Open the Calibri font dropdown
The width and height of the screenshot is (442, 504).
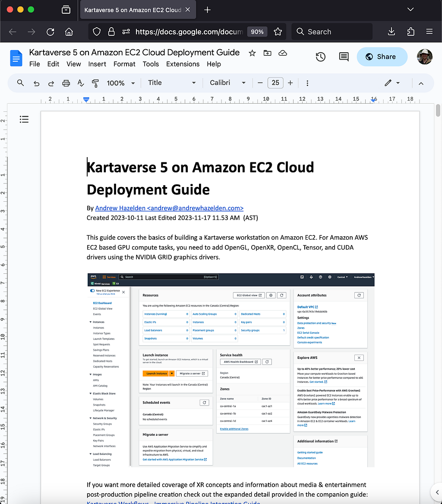coord(228,83)
